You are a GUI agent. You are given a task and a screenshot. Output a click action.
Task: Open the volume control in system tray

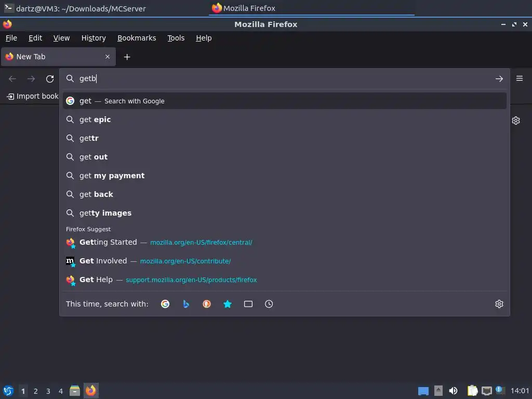pyautogui.click(x=453, y=391)
